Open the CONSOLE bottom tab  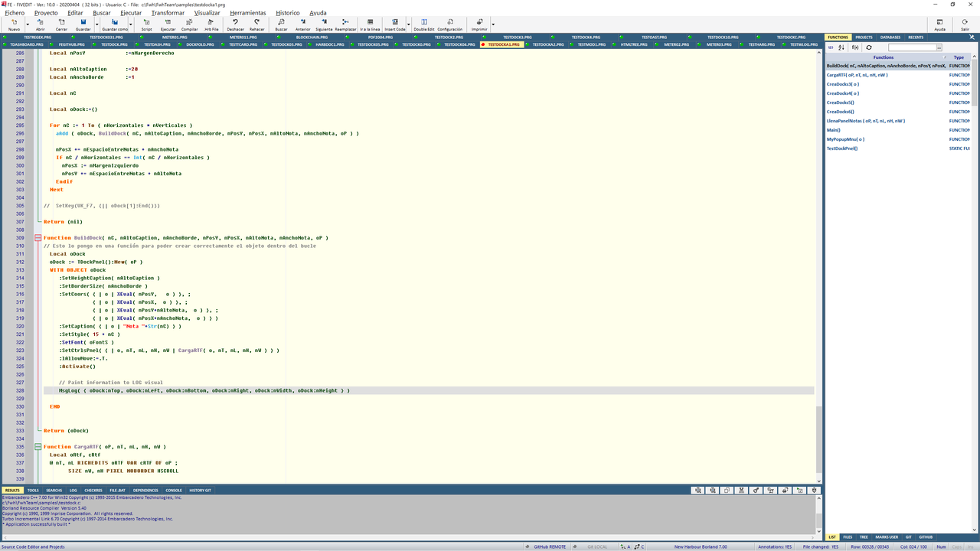point(174,490)
